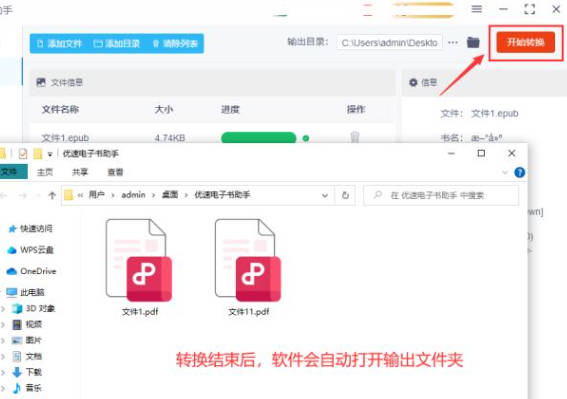The width and height of the screenshot is (567, 399).
Task: Click the 文件名称 column header
Action: click(x=60, y=109)
